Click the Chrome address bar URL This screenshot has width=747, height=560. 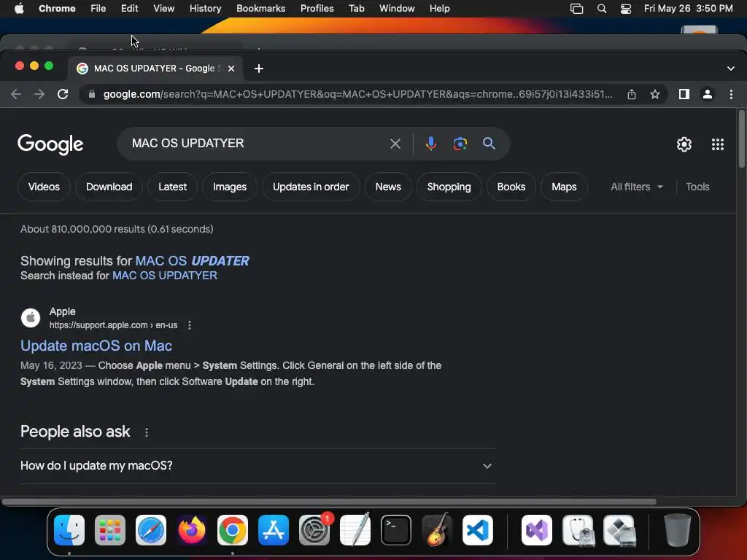(357, 94)
